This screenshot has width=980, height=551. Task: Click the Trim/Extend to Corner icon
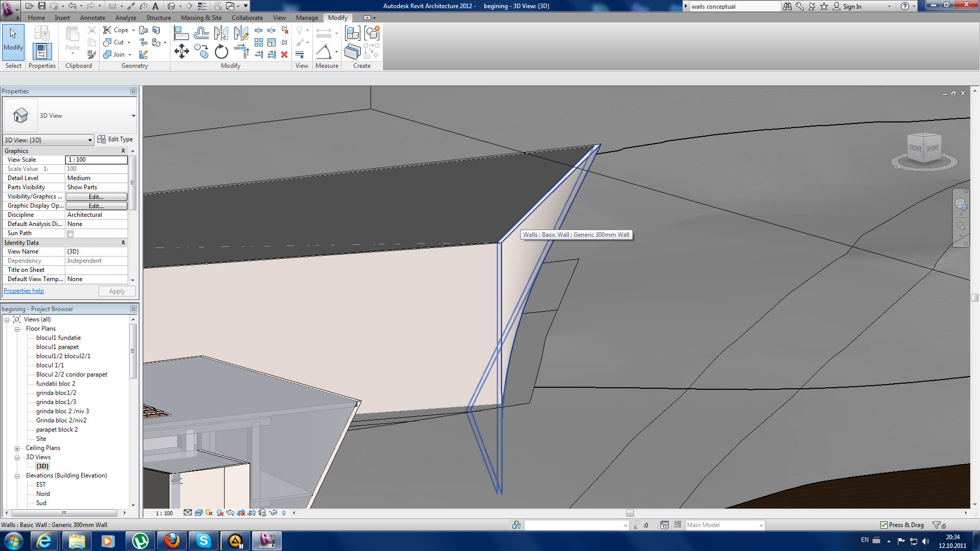(241, 51)
